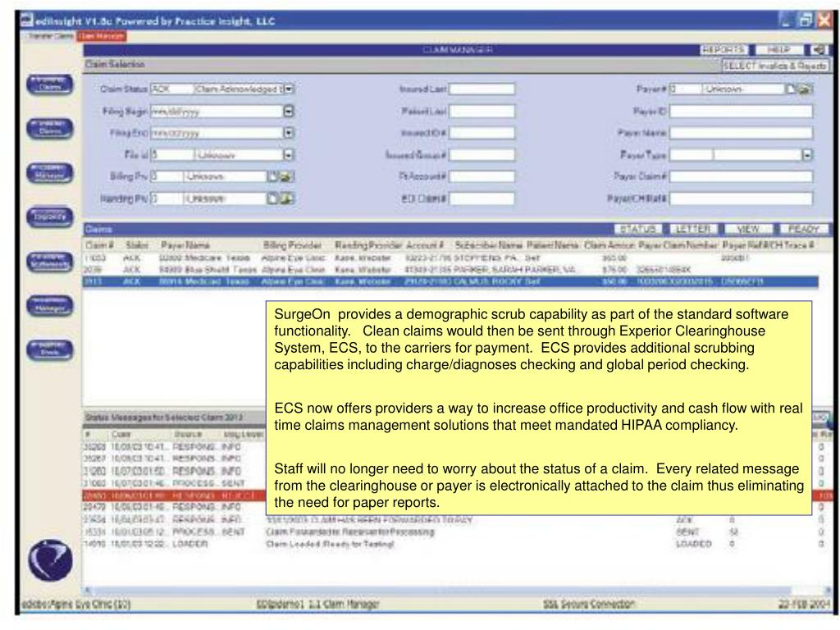
Task: Click the LETTER button
Action: pyautogui.click(x=693, y=229)
